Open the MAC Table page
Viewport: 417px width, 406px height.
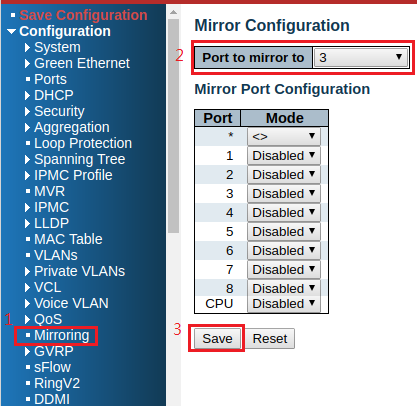pyautogui.click(x=68, y=239)
